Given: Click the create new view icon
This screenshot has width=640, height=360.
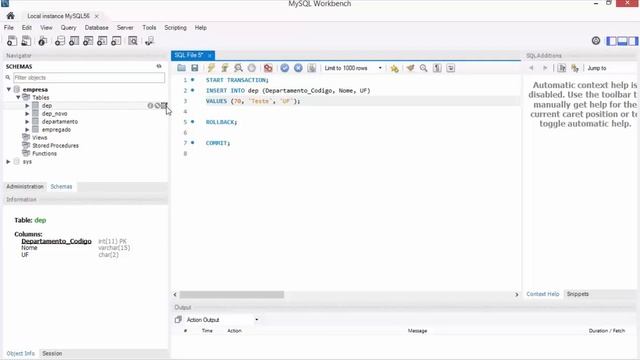Looking at the screenshot, I should (88, 41).
